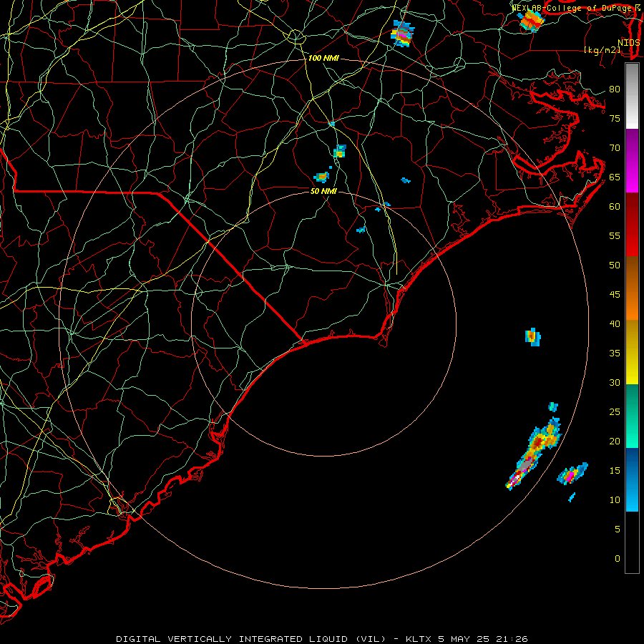
Task: Click the "100 NMI" range ring label
Action: click(x=323, y=59)
